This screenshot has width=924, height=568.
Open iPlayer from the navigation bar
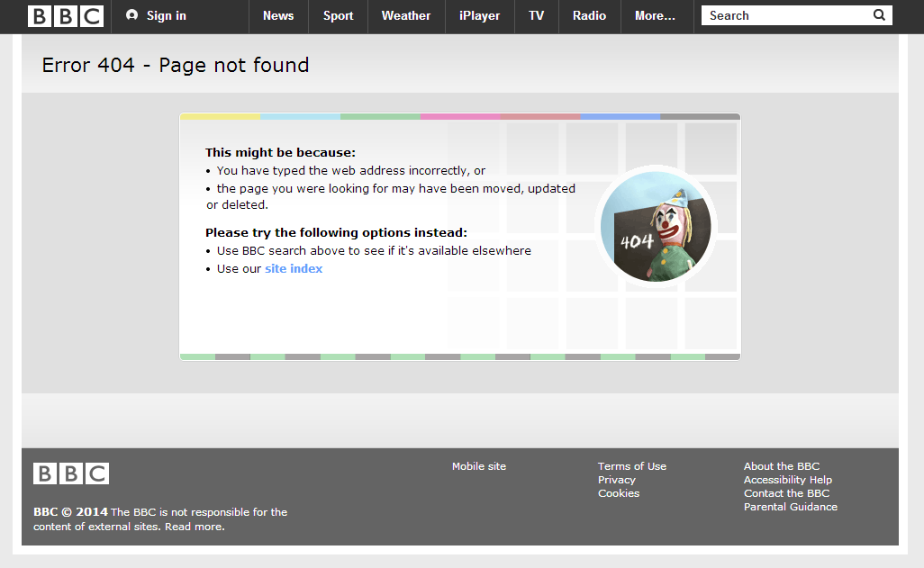(x=480, y=16)
